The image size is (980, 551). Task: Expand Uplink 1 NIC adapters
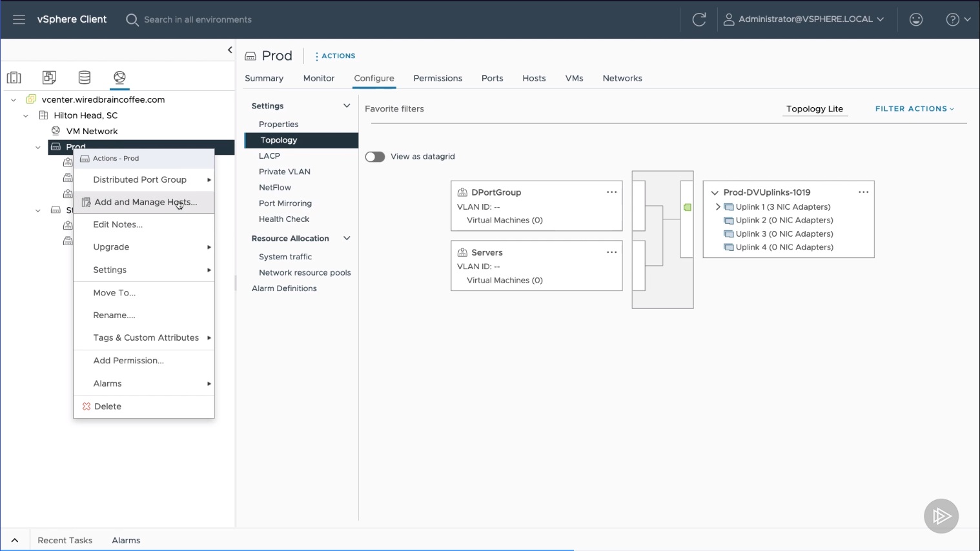718,207
